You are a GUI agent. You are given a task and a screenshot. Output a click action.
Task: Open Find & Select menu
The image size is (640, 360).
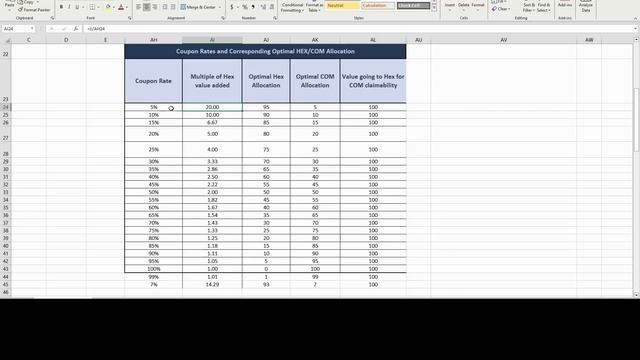pos(544,7)
